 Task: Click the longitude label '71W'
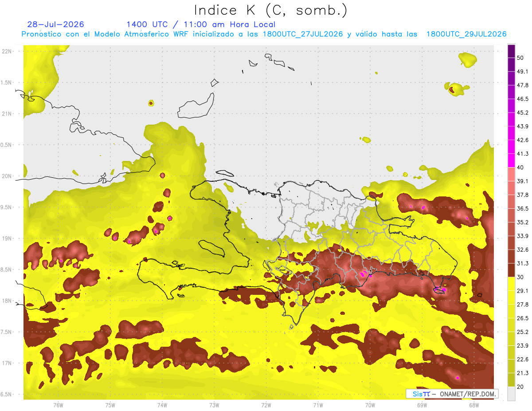pos(318,405)
